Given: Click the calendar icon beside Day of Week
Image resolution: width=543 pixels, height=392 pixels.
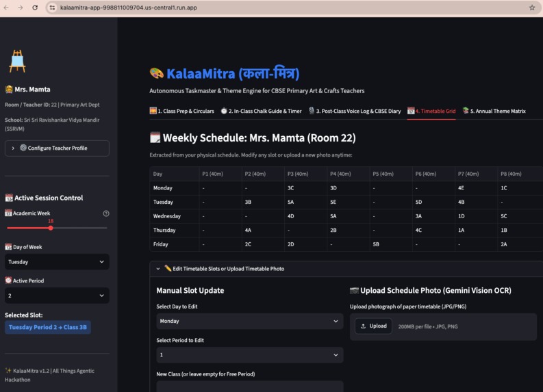Looking at the screenshot, I should click(x=8, y=247).
